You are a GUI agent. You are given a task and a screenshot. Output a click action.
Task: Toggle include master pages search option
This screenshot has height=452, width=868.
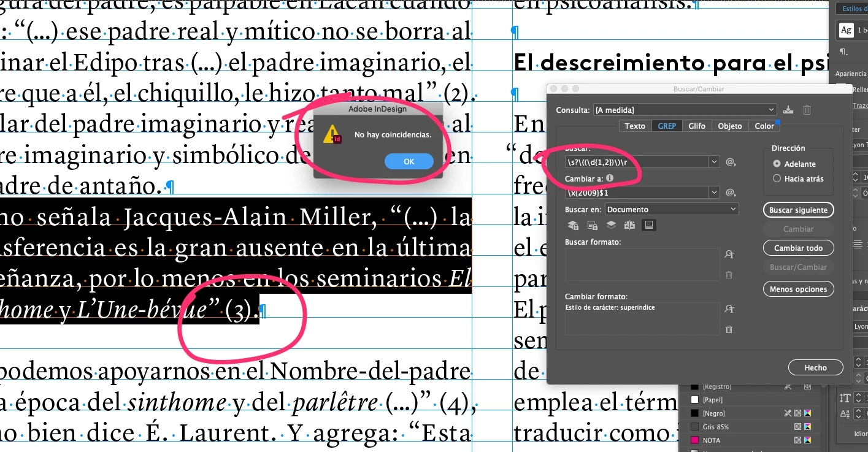click(629, 225)
